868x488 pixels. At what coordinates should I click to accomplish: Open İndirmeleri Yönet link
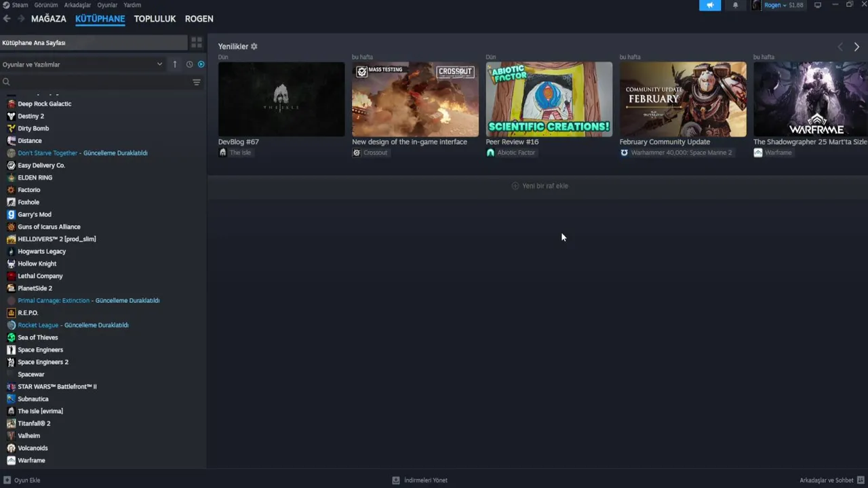pyautogui.click(x=426, y=480)
